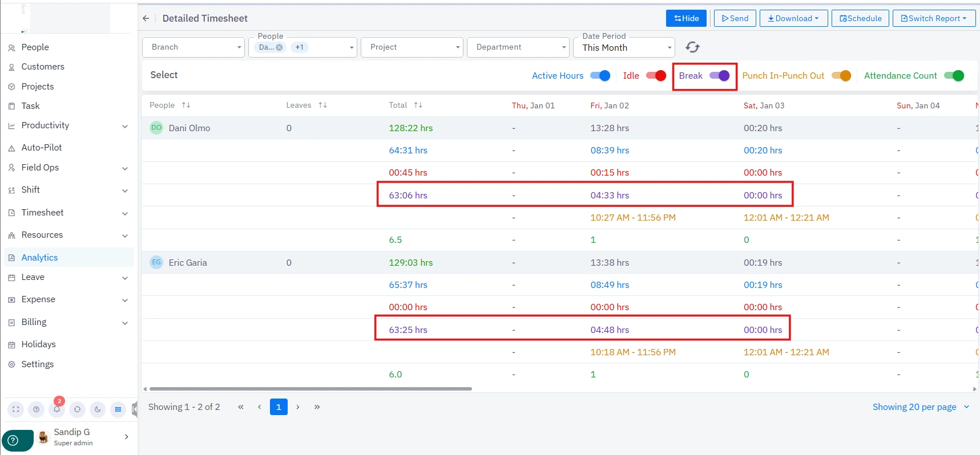
Task: Open Analytics in the sidebar
Action: 40,258
